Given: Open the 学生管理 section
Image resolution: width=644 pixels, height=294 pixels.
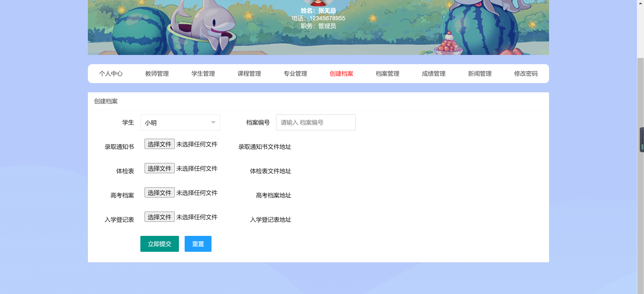Looking at the screenshot, I should (x=203, y=74).
